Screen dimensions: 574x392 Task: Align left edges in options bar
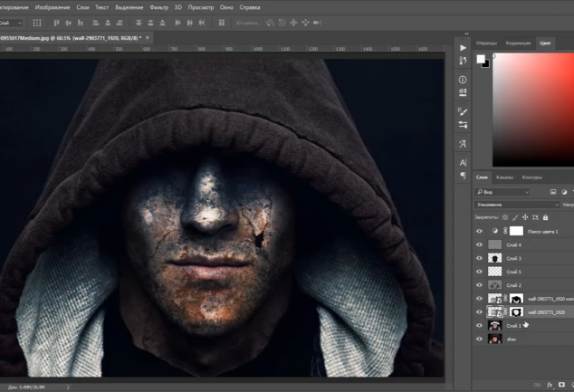96,23
